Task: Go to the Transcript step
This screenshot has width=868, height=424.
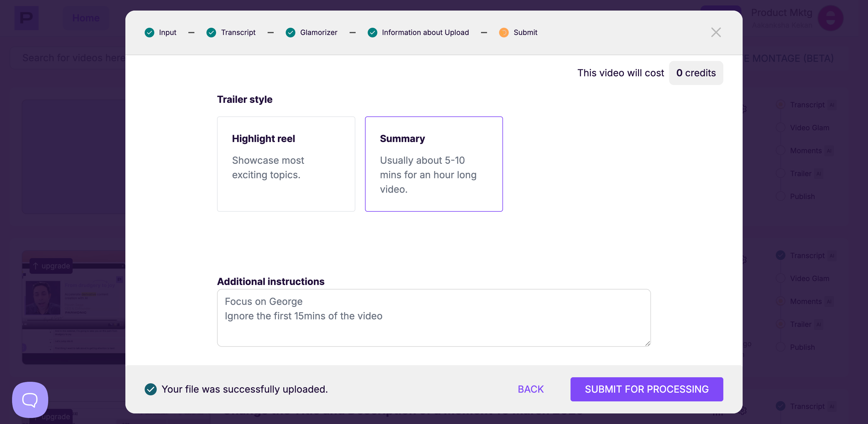Action: coord(238,32)
